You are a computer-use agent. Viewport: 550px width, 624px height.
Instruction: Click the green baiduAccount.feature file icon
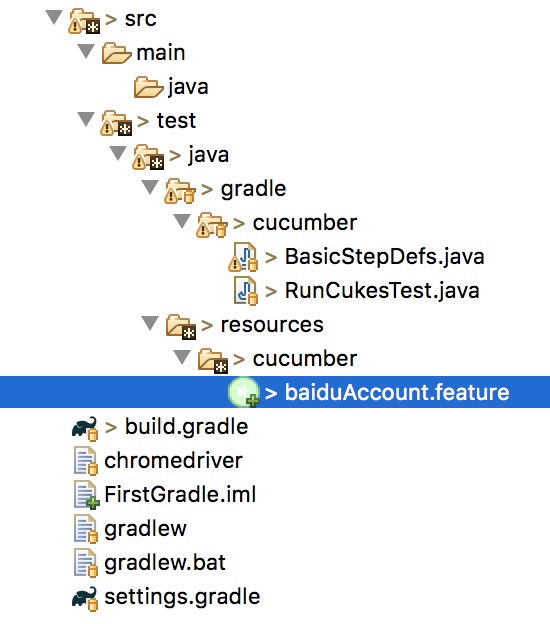(x=244, y=392)
